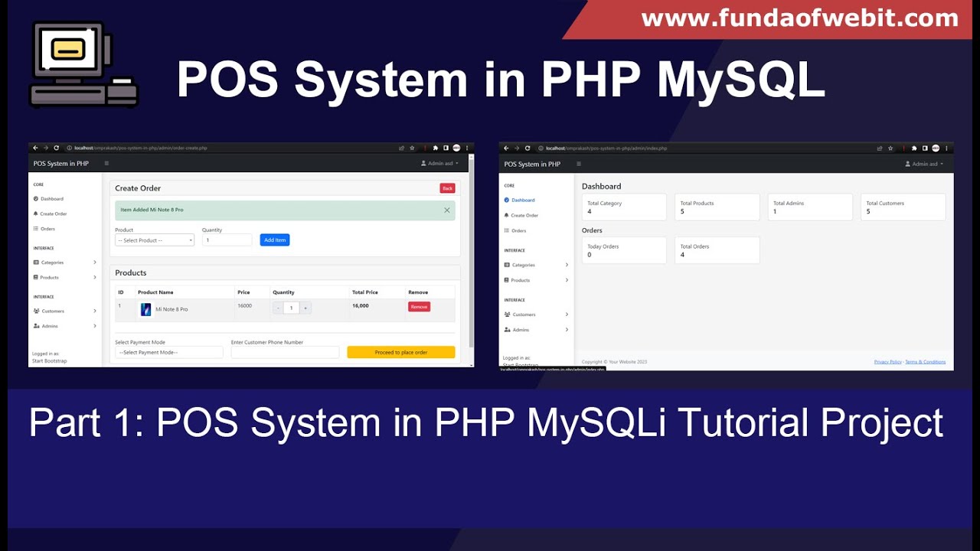Click the Quantity input field above Add Item
The width and height of the screenshot is (980, 551).
pyautogui.click(x=227, y=240)
